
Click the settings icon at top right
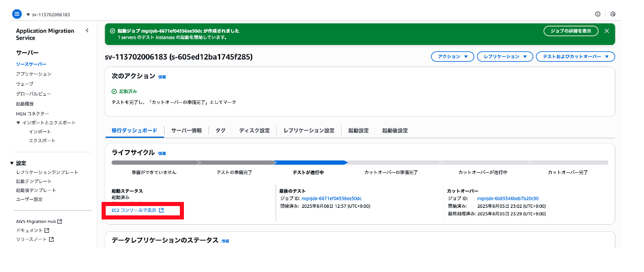613,14
